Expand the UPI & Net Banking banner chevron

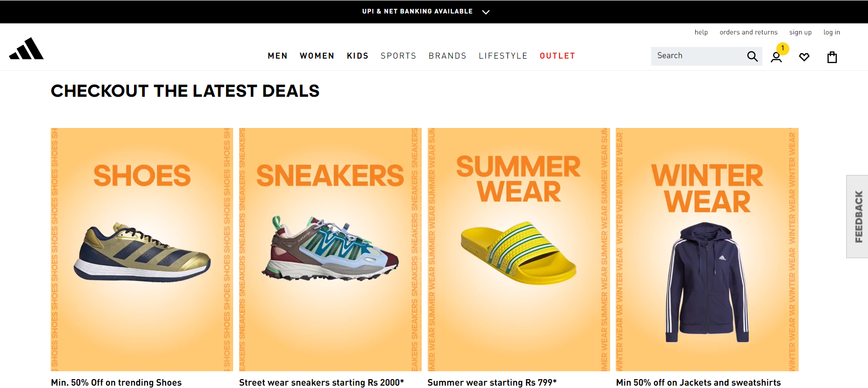pyautogui.click(x=486, y=12)
